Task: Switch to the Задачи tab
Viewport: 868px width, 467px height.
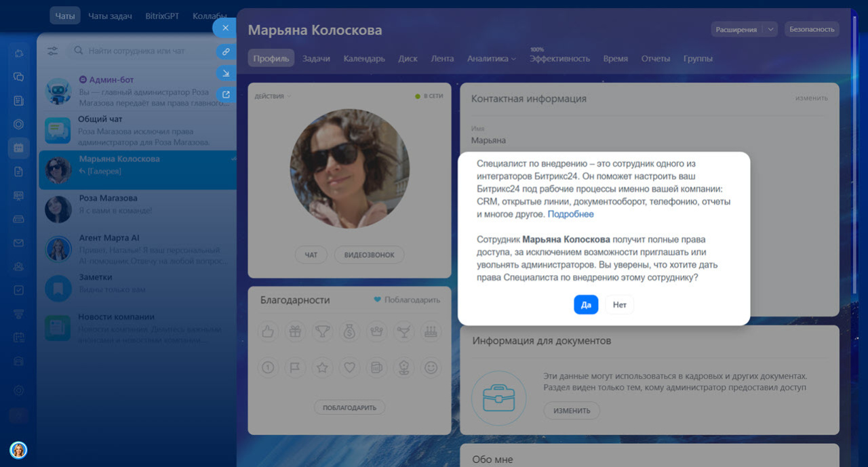Action: click(316, 59)
